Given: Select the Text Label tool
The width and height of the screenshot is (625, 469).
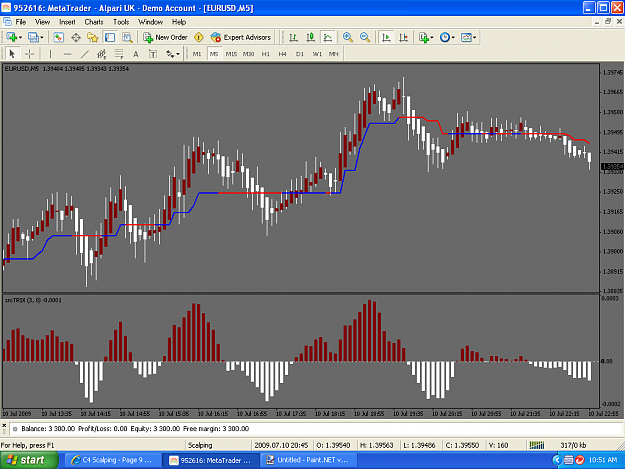Looking at the screenshot, I should point(153,54).
